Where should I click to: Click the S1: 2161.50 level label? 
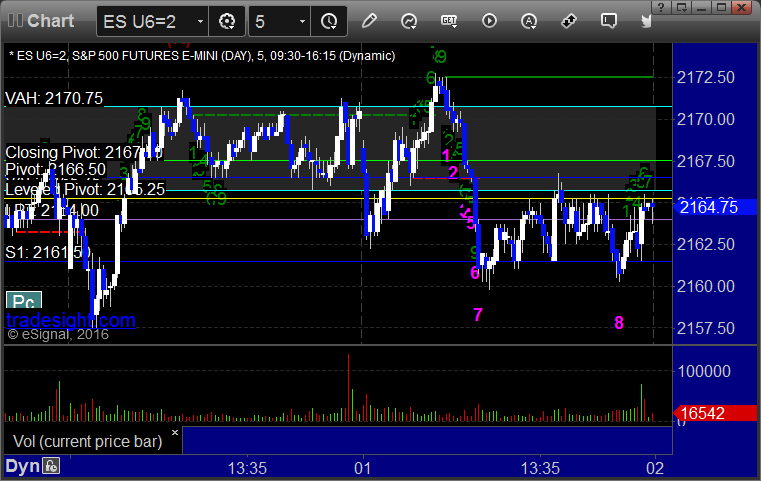pyautogui.click(x=48, y=252)
